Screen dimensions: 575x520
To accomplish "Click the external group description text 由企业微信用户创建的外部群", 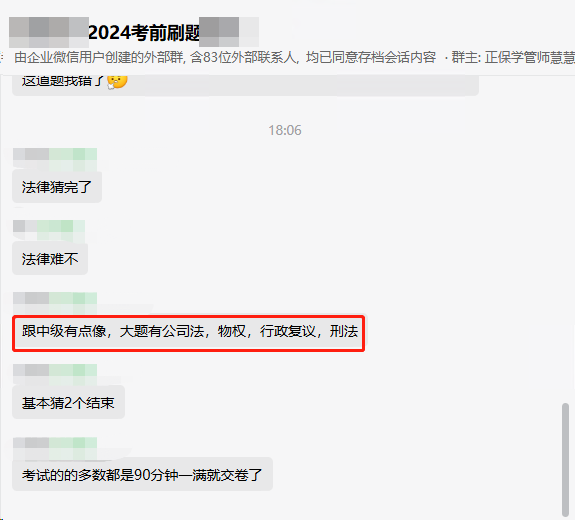I will pyautogui.click(x=99, y=58).
